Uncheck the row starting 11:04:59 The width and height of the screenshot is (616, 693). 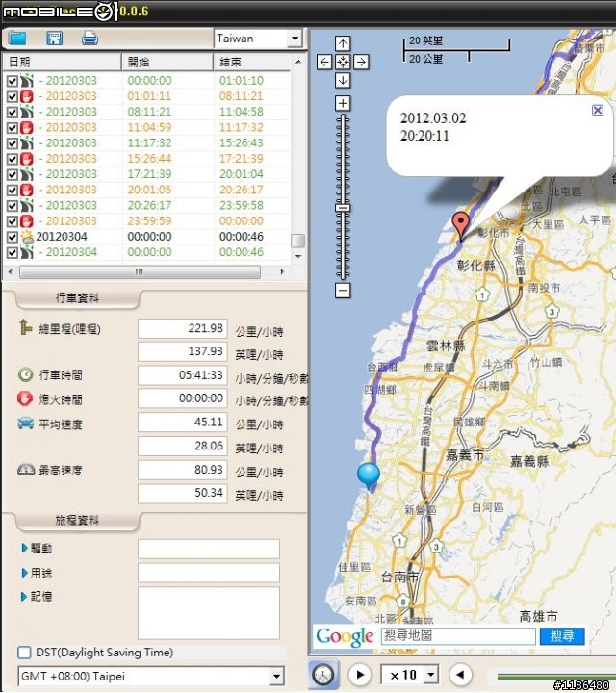(13, 128)
